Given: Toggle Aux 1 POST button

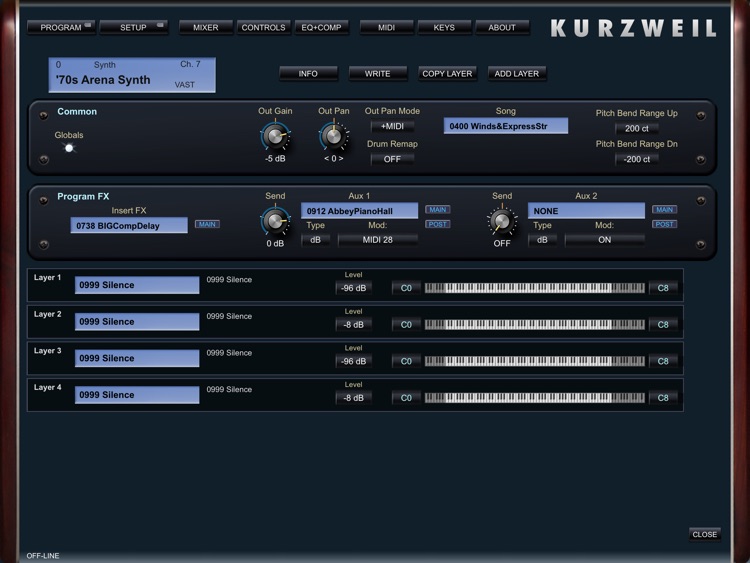Looking at the screenshot, I should [x=437, y=224].
